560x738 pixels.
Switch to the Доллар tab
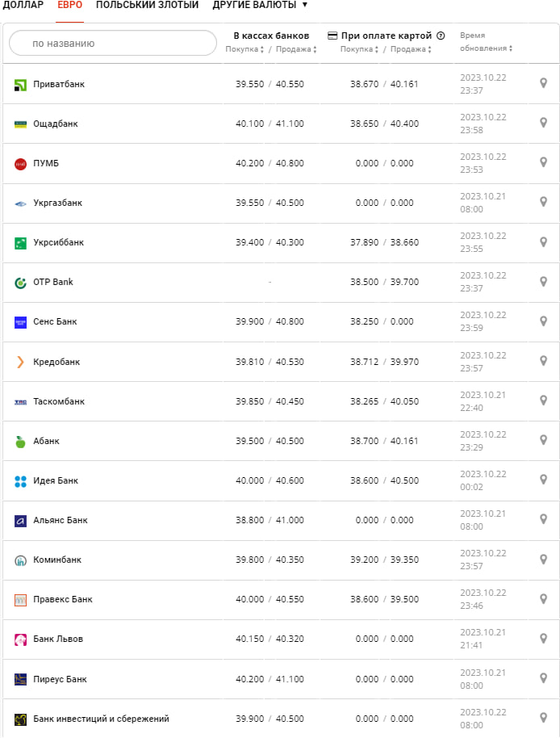[23, 5]
